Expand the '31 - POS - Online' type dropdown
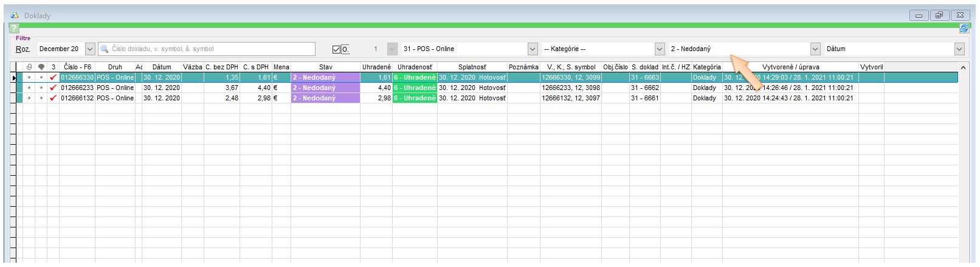This screenshot has width=980, height=267. (533, 49)
